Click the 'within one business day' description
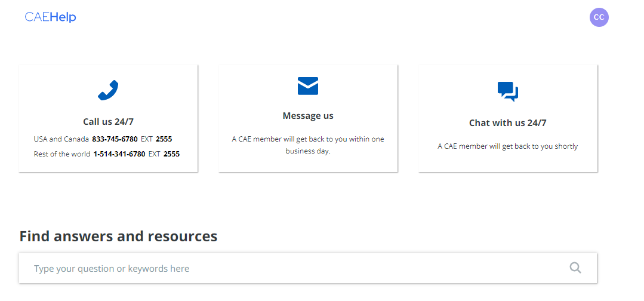This screenshot has height=301, width=644. tap(308, 145)
